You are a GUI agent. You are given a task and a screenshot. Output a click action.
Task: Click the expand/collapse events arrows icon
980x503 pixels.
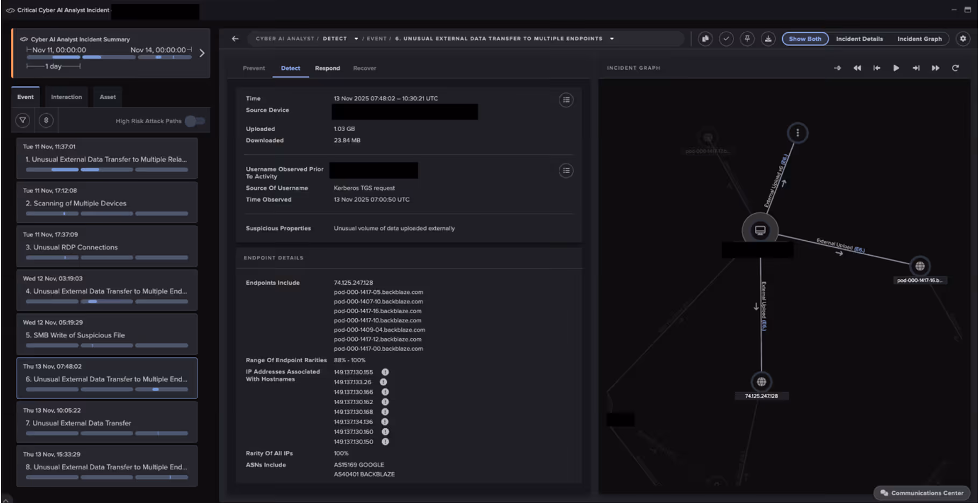pos(46,120)
